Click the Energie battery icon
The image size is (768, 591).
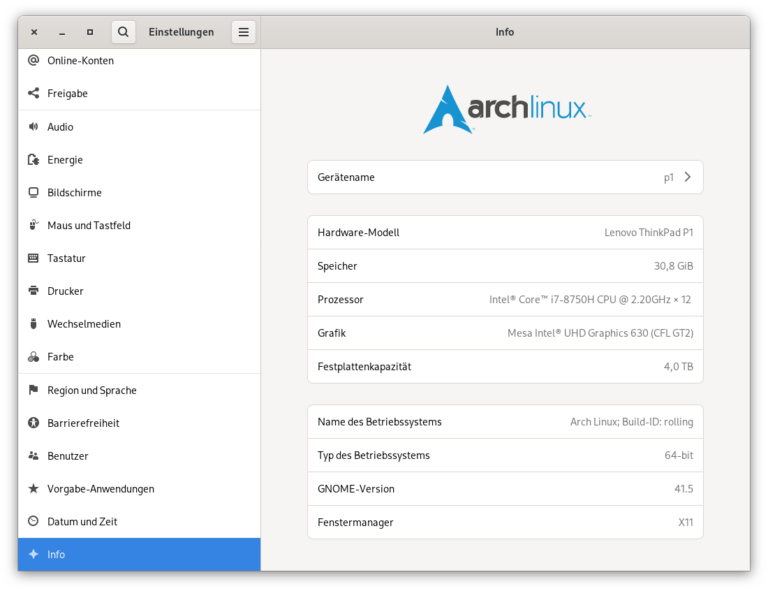pos(33,160)
